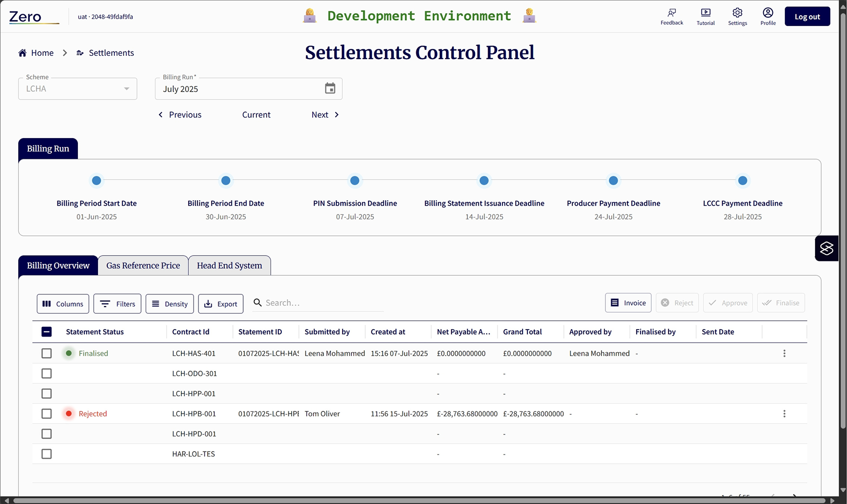Click the Home breadcrumb icon
Image resolution: width=847 pixels, height=504 pixels.
(x=23, y=53)
